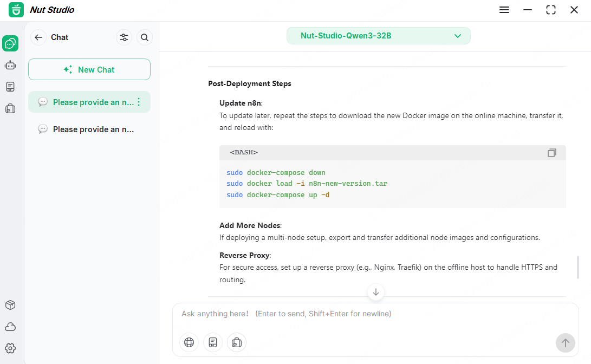Open the Chat section in sidebar

pos(10,43)
